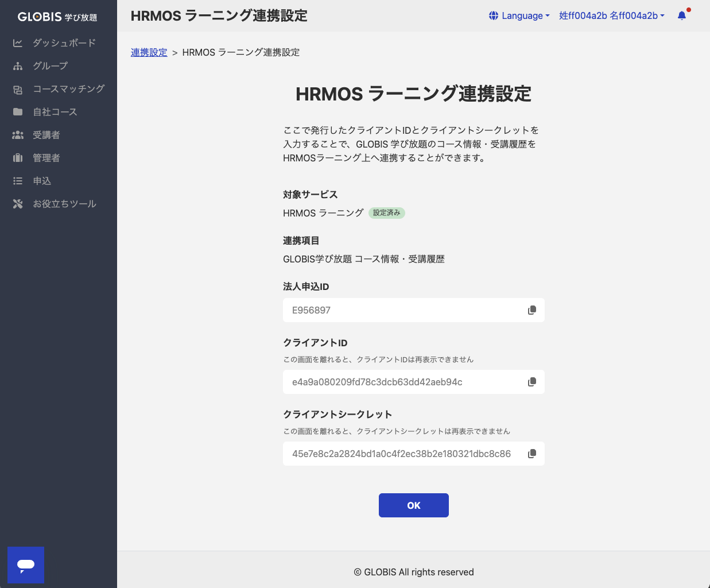Screen dimensions: 710x588
Task: Click the お役立ちツール tools icon
Action: (x=18, y=204)
